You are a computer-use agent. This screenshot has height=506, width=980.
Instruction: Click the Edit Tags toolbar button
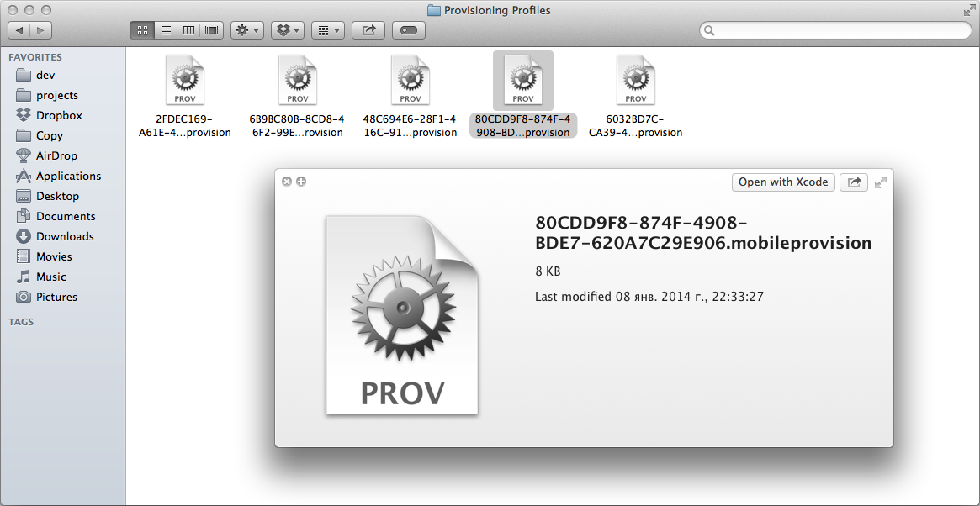pos(409,30)
